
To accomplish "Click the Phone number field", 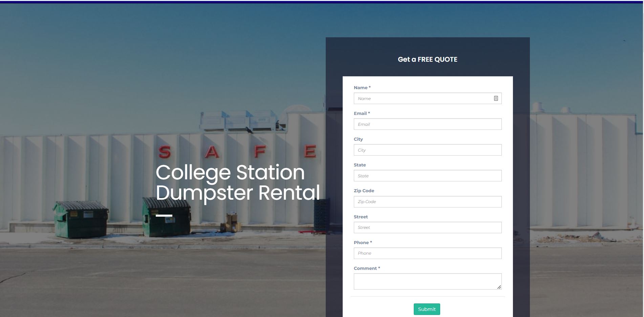I will pyautogui.click(x=428, y=253).
